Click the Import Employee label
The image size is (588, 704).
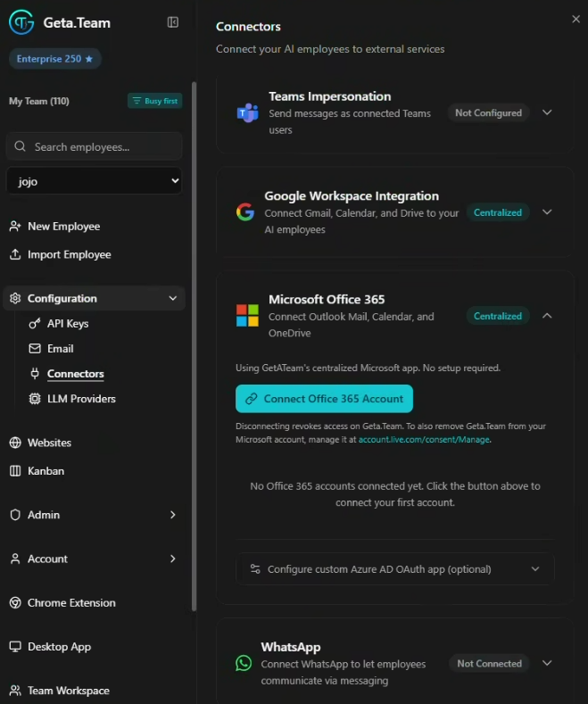(69, 254)
